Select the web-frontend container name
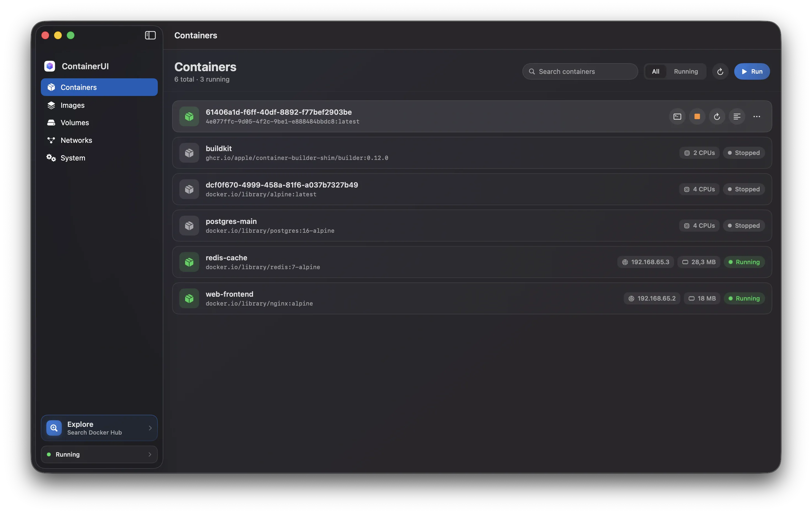 coord(230,294)
